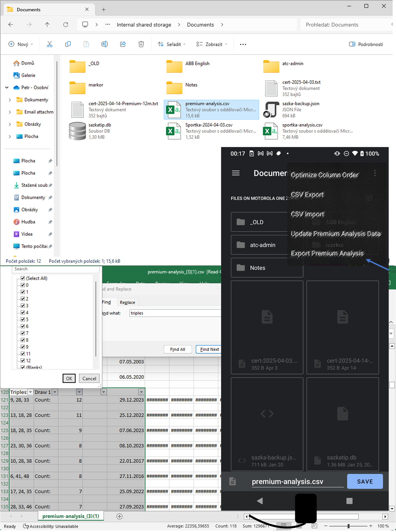
Task: Click the Explorer Refresh icon
Action: pos(66,25)
